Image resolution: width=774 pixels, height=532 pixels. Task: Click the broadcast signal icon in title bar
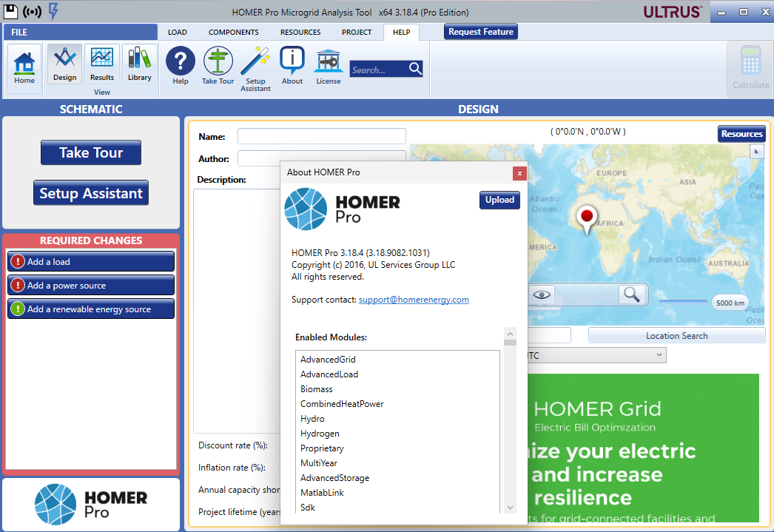[x=32, y=11]
